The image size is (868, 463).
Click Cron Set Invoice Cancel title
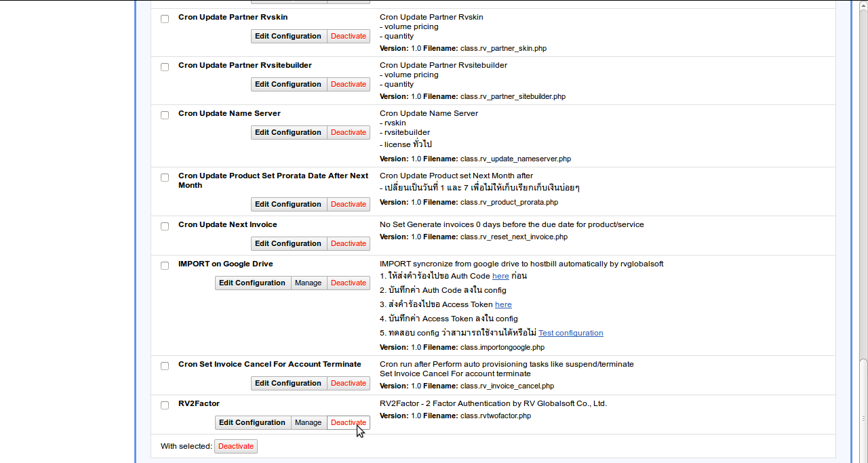click(x=270, y=365)
